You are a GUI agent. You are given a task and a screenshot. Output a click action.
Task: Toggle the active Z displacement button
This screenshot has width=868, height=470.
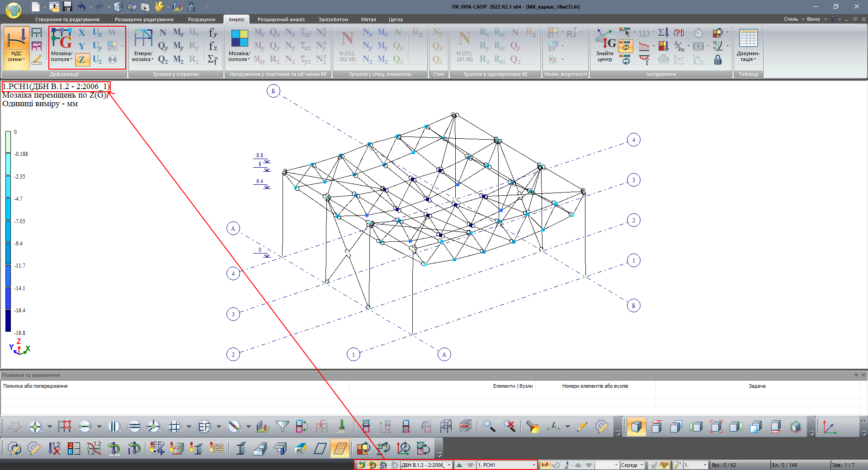[82, 59]
